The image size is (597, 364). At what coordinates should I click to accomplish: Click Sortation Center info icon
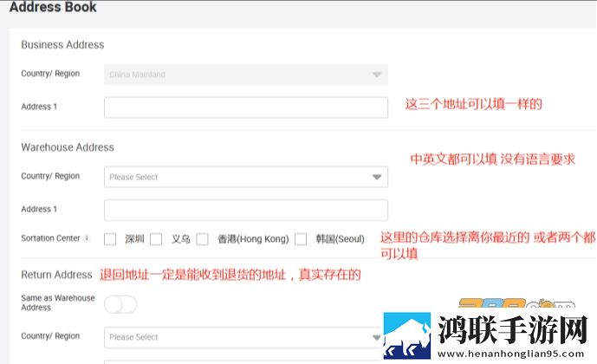(x=87, y=238)
